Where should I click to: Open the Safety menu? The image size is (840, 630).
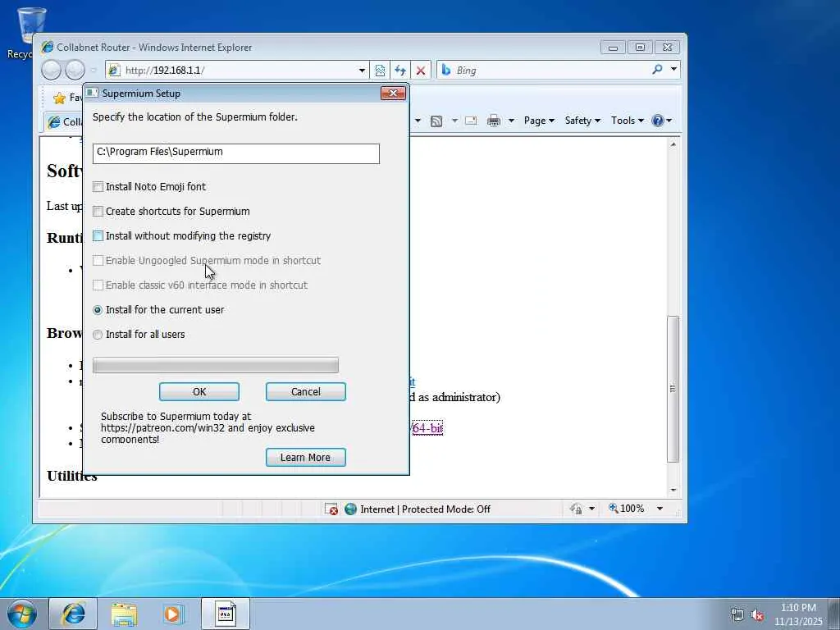tap(582, 121)
